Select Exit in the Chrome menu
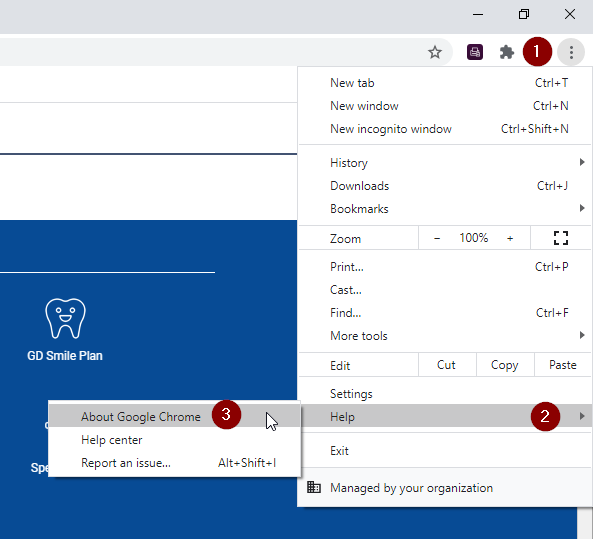This screenshot has height=539, width=593. point(445,451)
